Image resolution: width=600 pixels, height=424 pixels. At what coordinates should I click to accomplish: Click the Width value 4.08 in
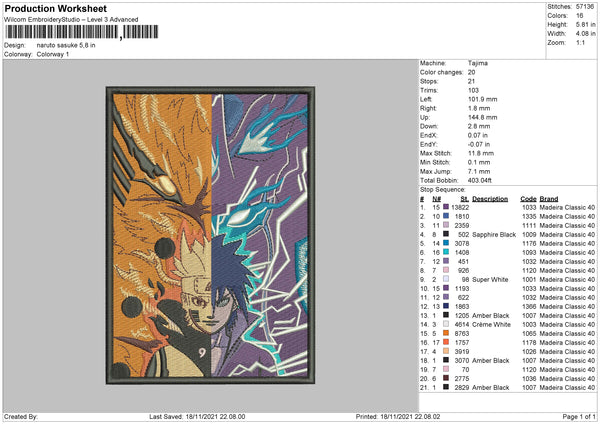click(585, 34)
